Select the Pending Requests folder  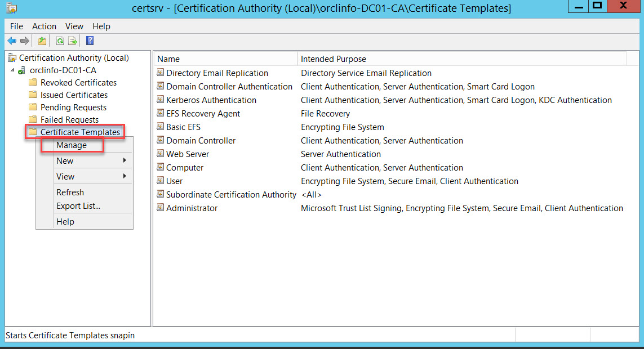click(73, 107)
